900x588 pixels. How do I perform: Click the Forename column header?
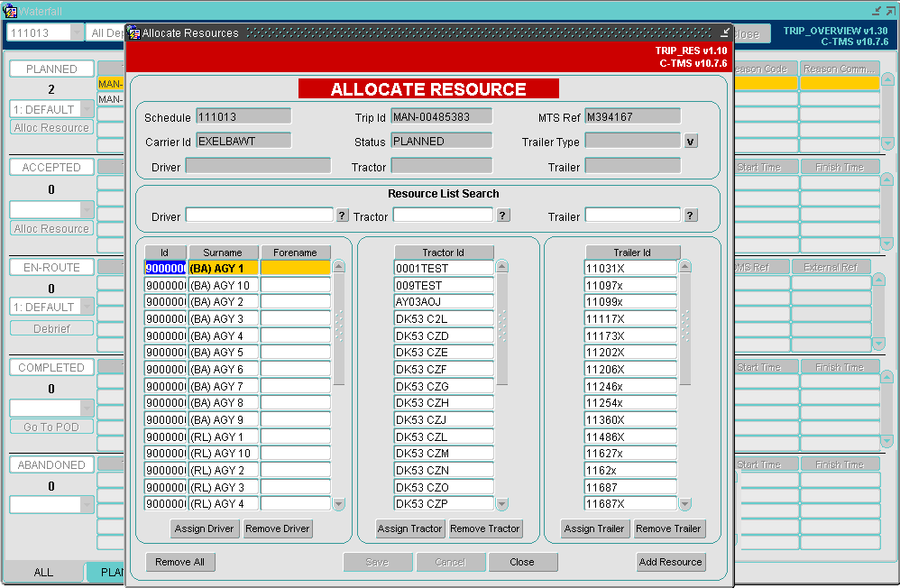coord(296,253)
